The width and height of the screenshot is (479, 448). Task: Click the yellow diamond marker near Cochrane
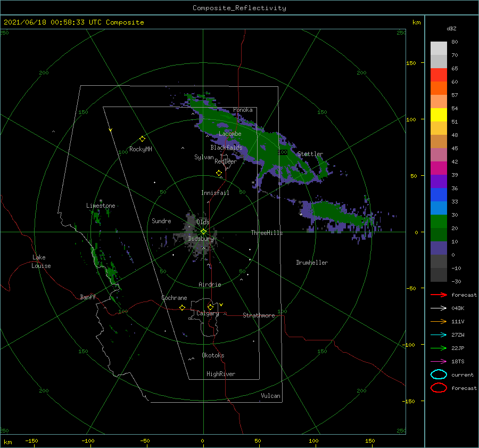(x=183, y=307)
